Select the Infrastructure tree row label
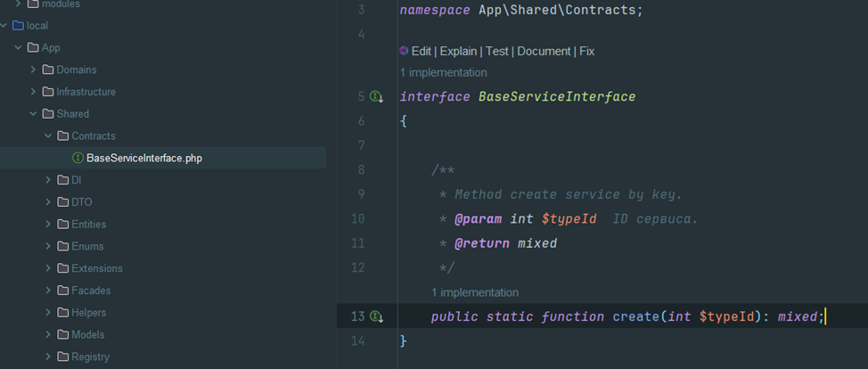 click(x=86, y=92)
